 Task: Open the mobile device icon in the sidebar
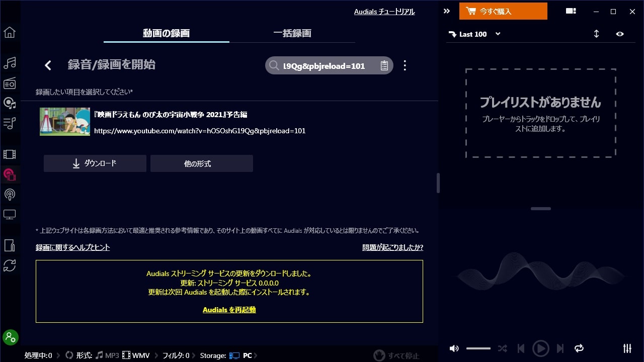[x=10, y=245]
